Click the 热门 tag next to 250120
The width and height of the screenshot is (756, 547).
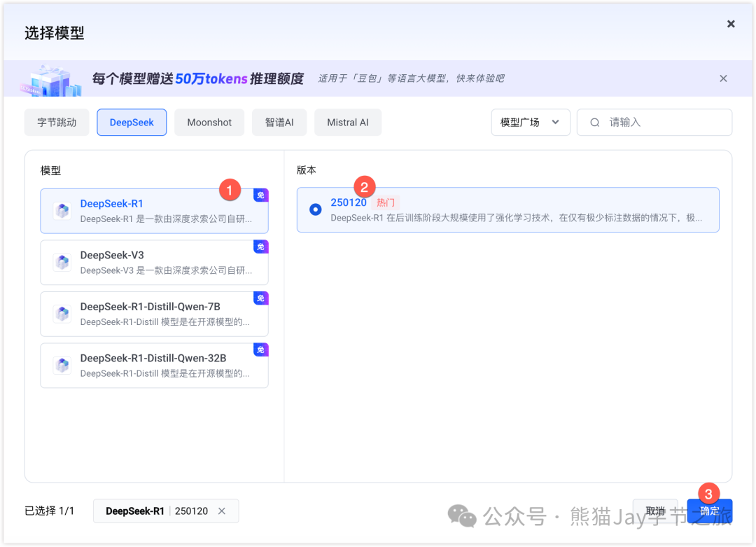(385, 202)
